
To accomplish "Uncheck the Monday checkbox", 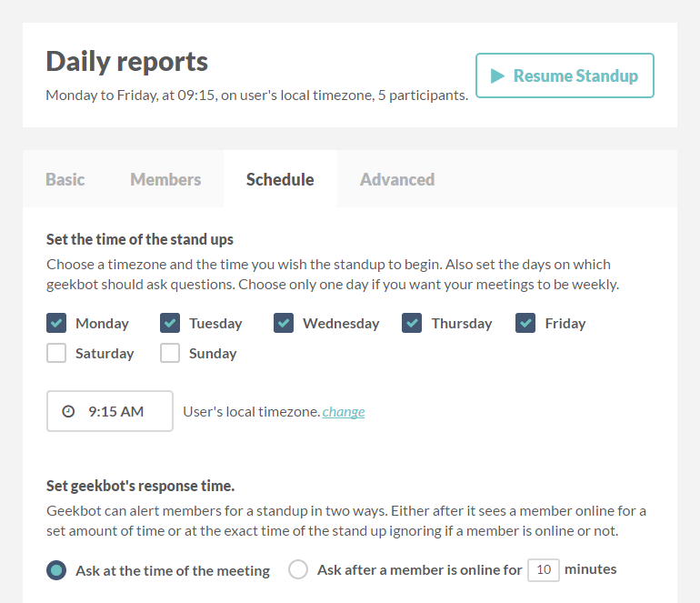I will 56,323.
